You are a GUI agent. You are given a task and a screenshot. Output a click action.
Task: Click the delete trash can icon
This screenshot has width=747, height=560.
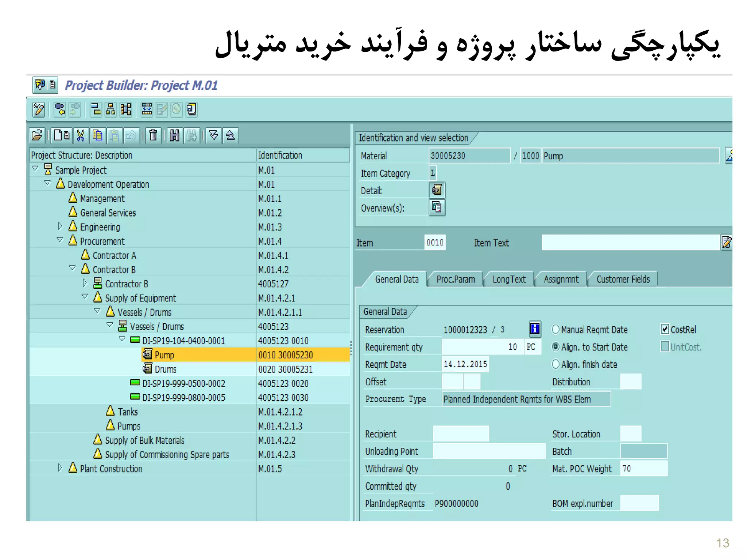(153, 135)
